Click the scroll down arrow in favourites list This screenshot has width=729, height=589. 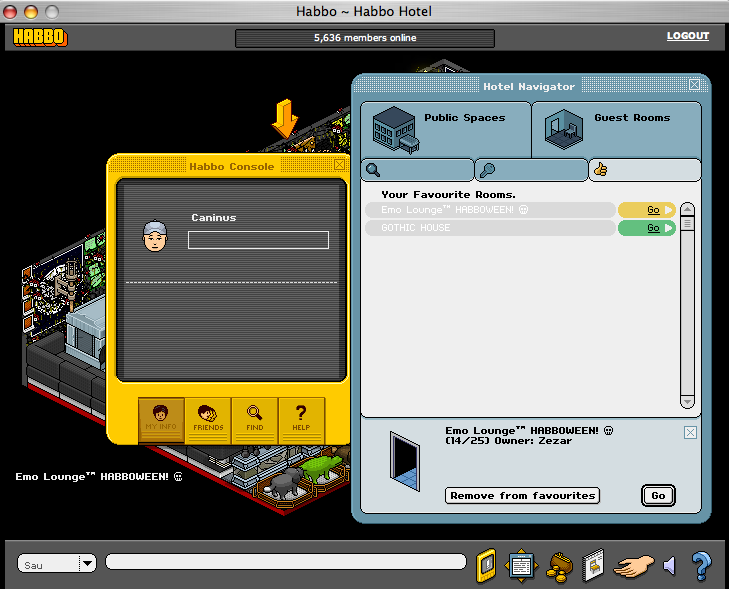688,401
